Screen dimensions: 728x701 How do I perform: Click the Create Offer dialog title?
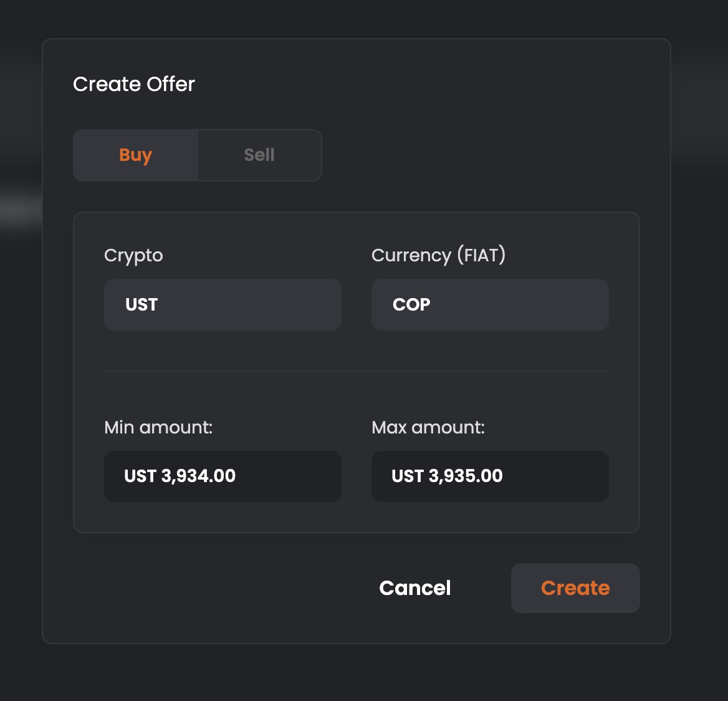(x=134, y=84)
